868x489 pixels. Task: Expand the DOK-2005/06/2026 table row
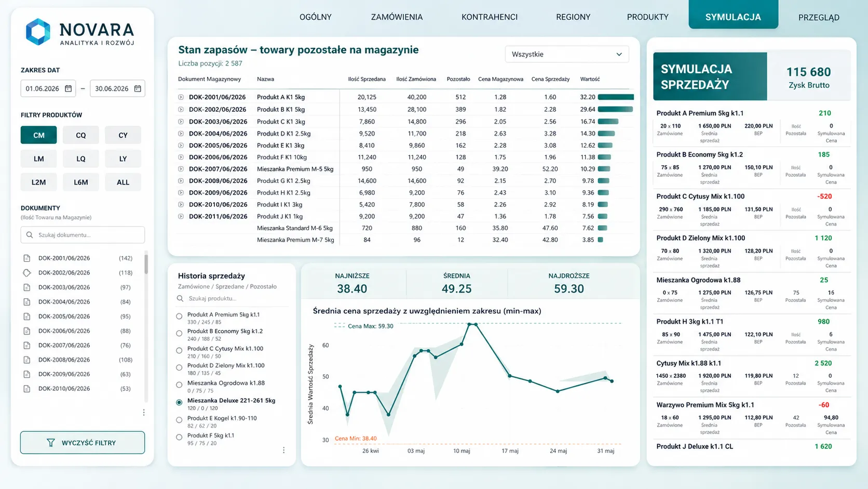pos(181,146)
